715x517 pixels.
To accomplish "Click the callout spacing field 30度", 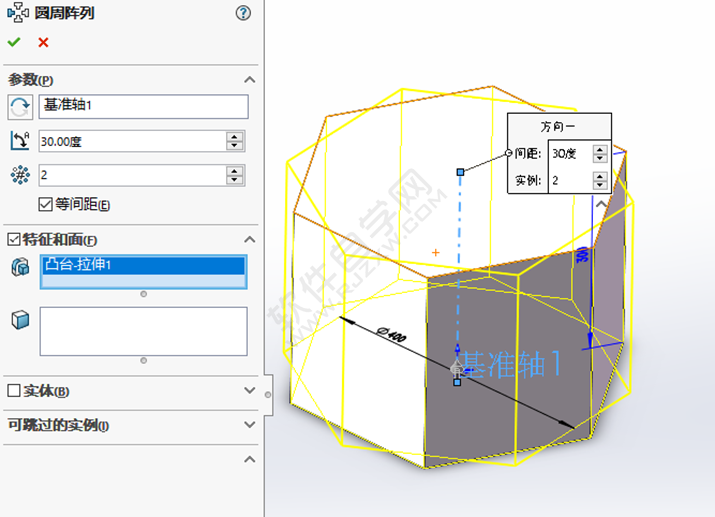I will (571, 154).
